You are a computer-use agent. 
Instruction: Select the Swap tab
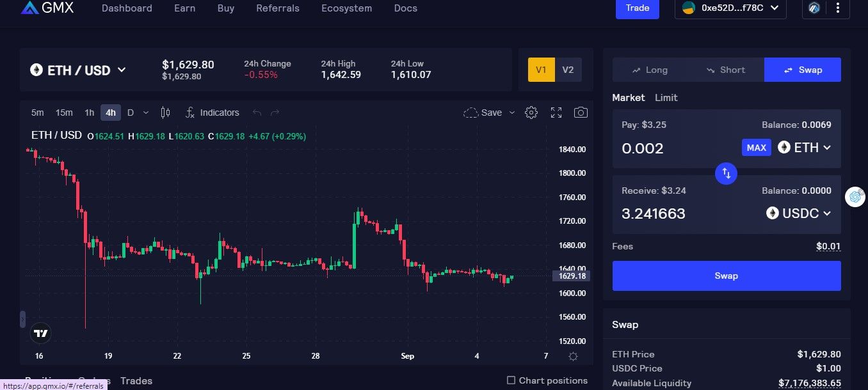click(x=803, y=70)
